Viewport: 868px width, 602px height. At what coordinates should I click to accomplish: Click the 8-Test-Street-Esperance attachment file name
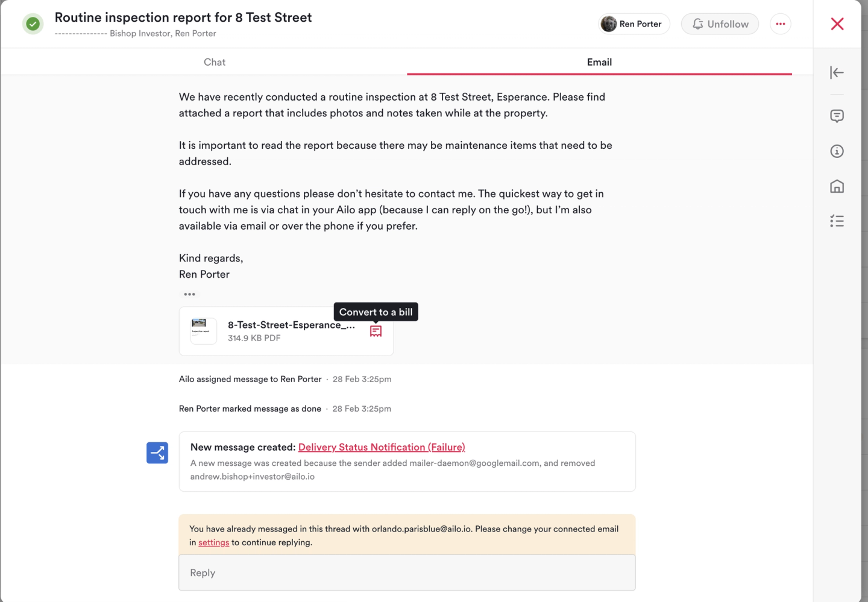tap(291, 325)
